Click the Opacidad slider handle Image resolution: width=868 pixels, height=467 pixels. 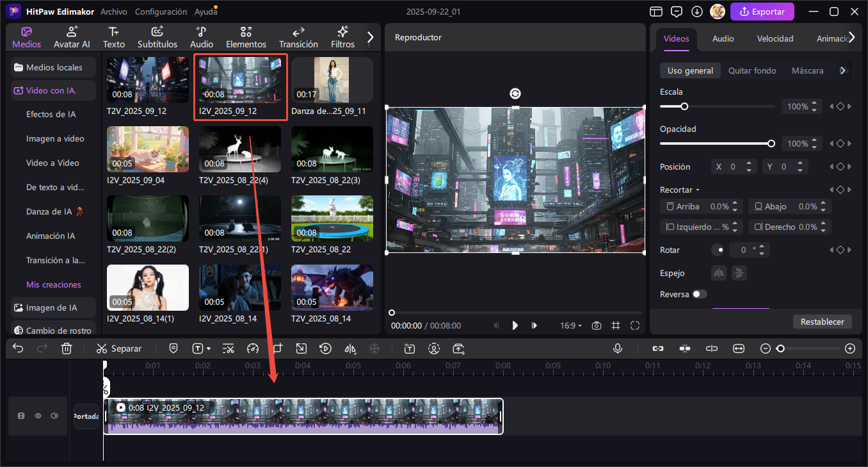(x=771, y=143)
